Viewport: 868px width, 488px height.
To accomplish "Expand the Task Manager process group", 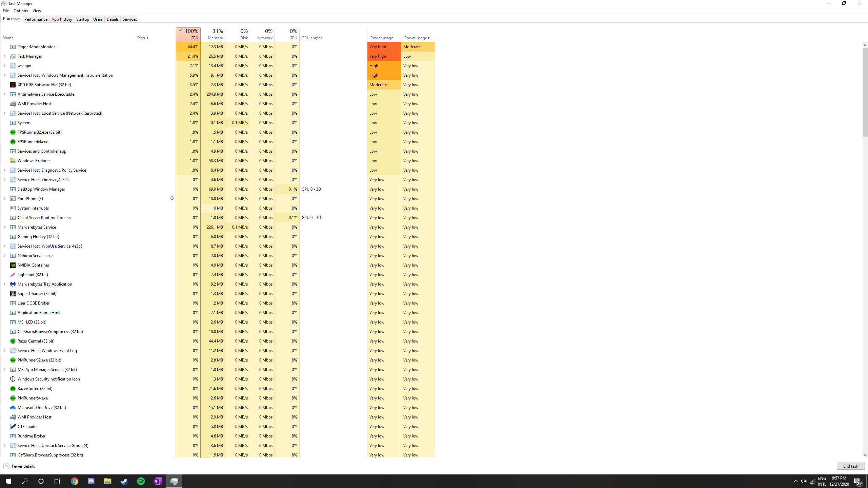I will 4,56.
